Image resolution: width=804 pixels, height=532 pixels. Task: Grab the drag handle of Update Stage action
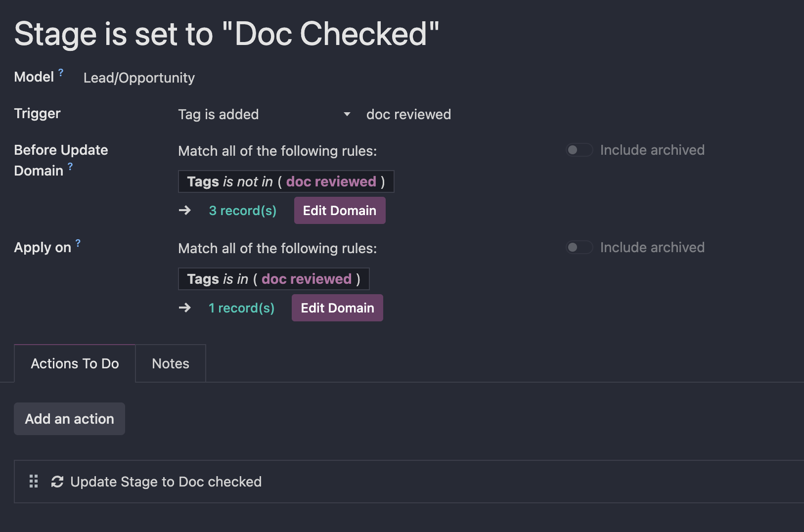(34, 482)
